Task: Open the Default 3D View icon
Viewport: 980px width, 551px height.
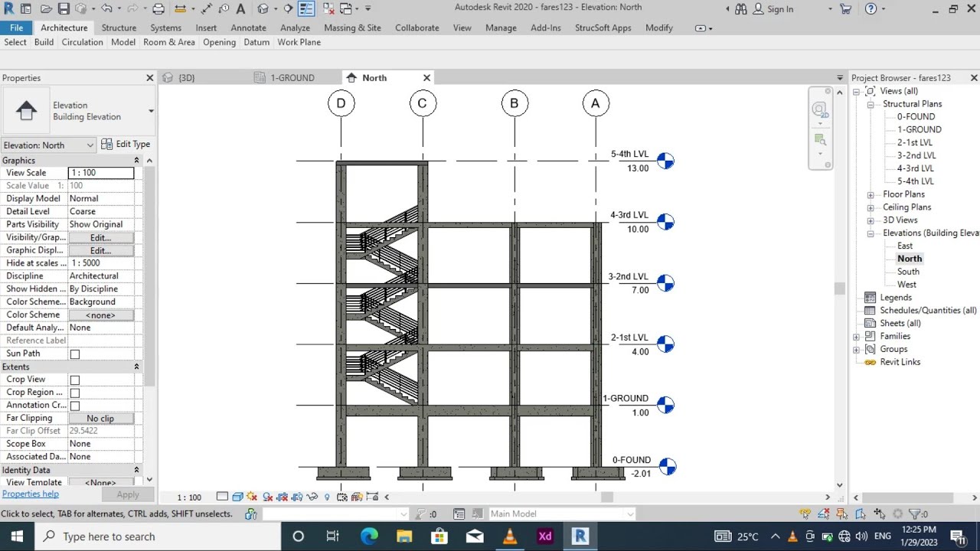Action: coord(263,9)
